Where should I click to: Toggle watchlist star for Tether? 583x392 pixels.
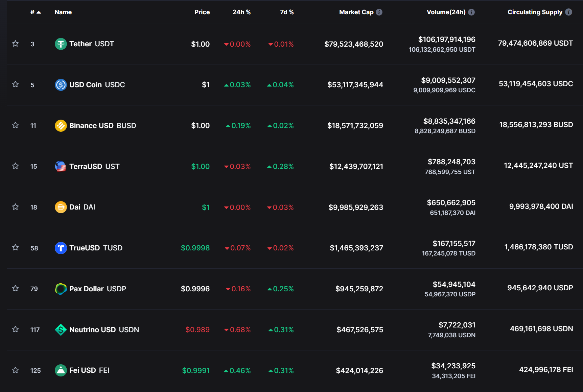tap(15, 44)
